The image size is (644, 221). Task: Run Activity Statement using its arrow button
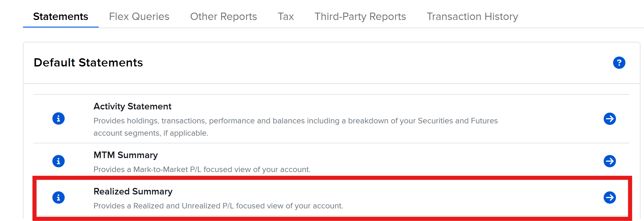coord(610,119)
